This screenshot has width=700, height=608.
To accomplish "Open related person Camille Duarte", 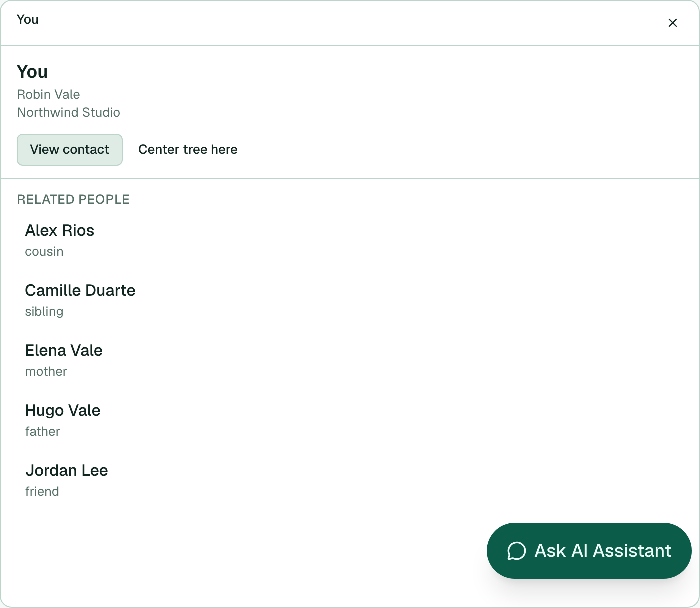I will 350,300.
